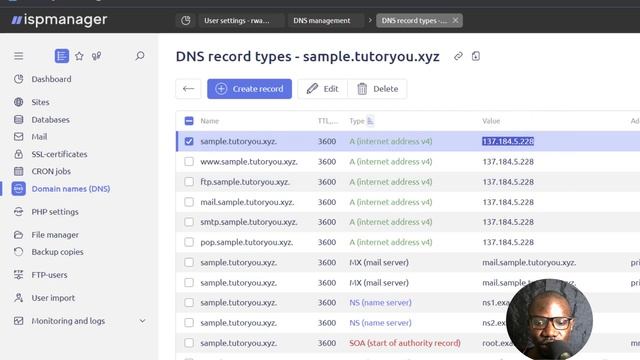Image resolution: width=640 pixels, height=360 pixels.
Task: Check the mail.sample.tutoryou.xyz. record checkbox
Action: (x=189, y=202)
